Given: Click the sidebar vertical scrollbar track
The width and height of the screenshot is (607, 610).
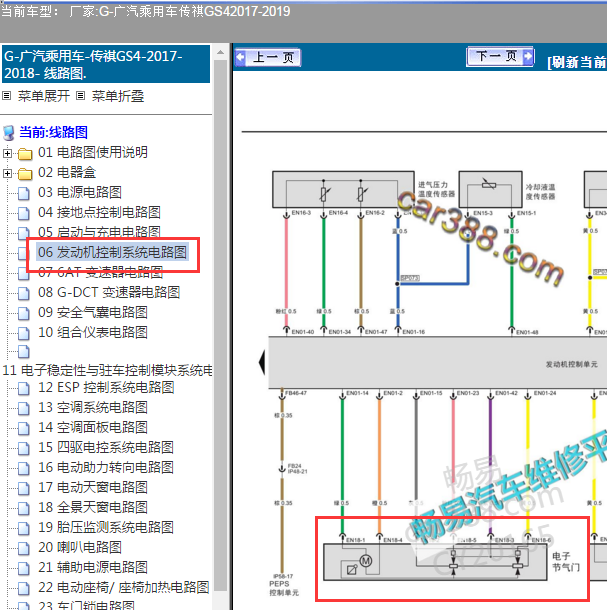Looking at the screenshot, I should [220, 325].
